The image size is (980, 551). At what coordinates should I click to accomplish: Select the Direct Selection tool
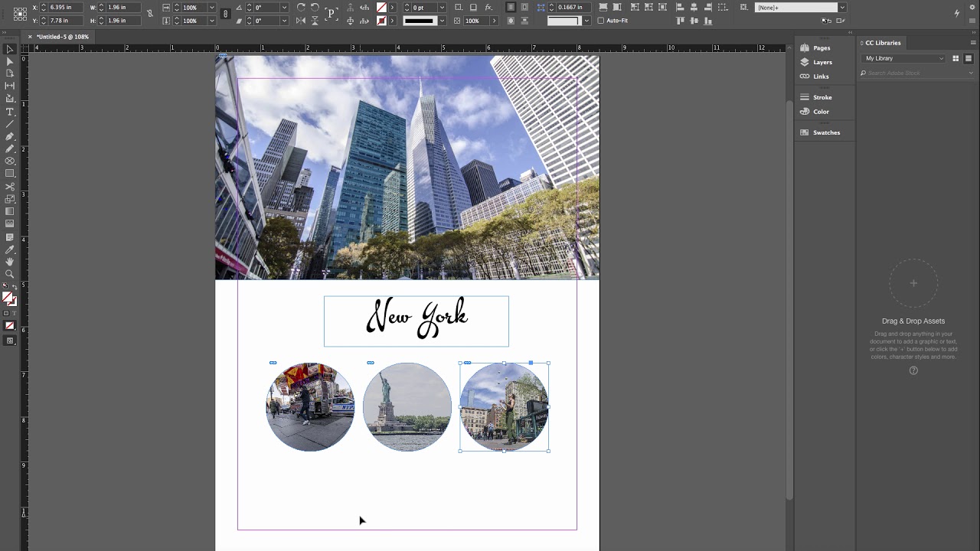(x=9, y=62)
